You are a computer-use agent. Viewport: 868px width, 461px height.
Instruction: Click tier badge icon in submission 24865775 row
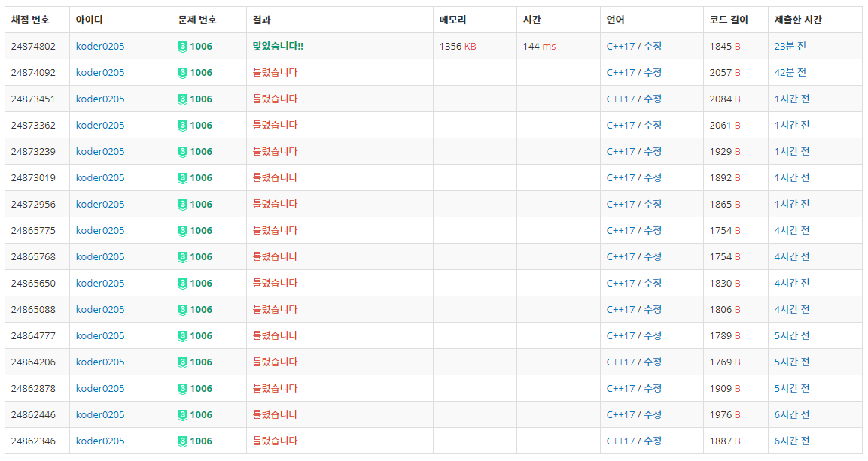183,231
